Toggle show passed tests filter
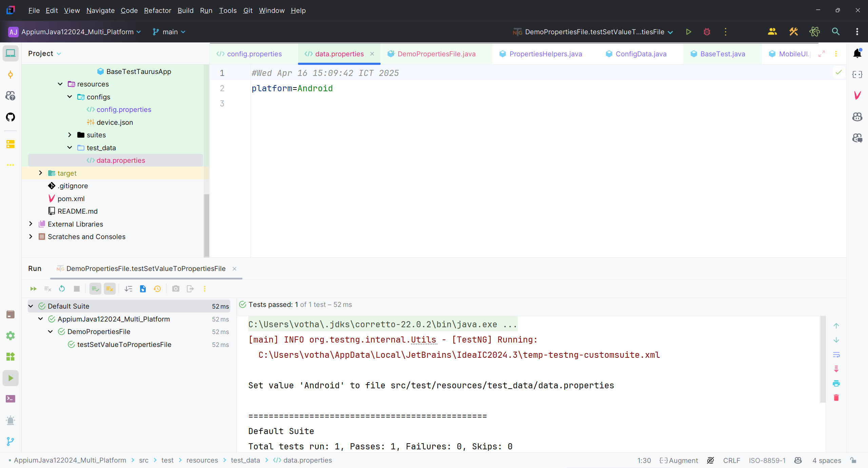This screenshot has width=868, height=468. point(95,289)
